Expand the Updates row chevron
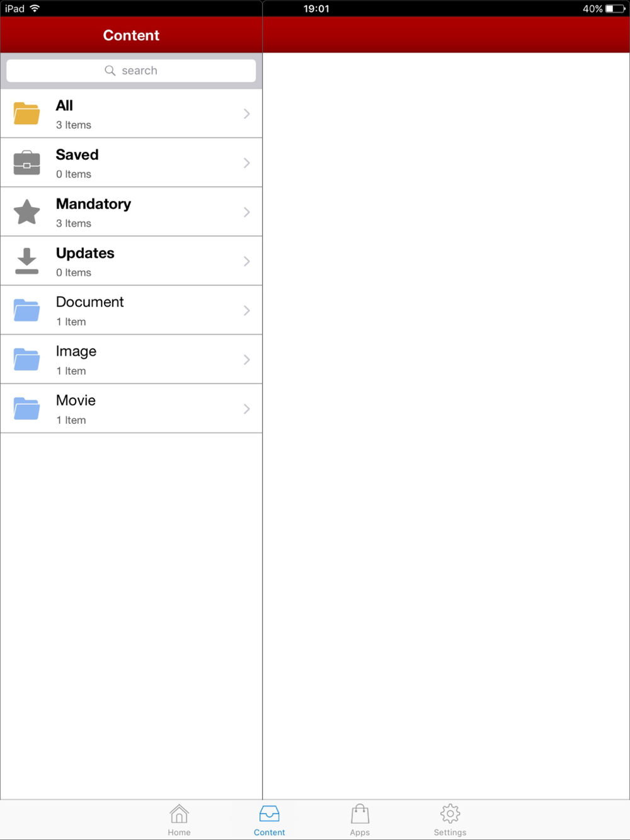This screenshot has width=630, height=840. coord(246,261)
